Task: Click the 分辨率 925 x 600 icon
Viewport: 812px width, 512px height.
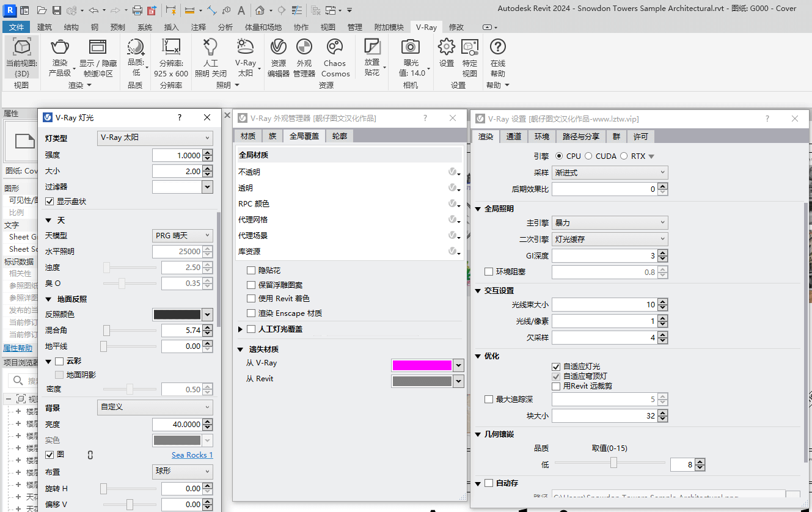Action: pos(170,47)
